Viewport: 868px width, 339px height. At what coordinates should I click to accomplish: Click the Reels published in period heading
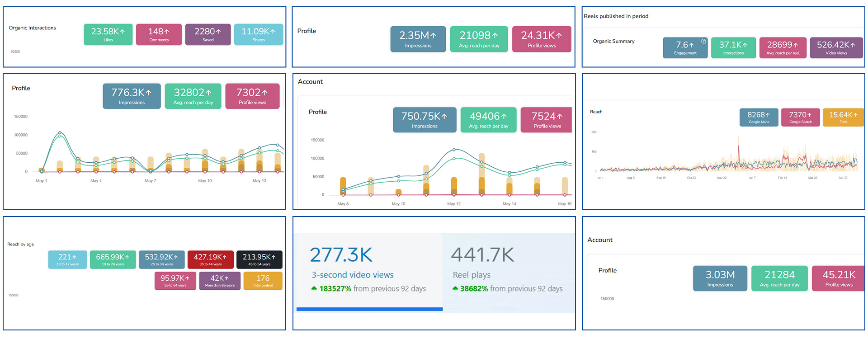point(616,16)
